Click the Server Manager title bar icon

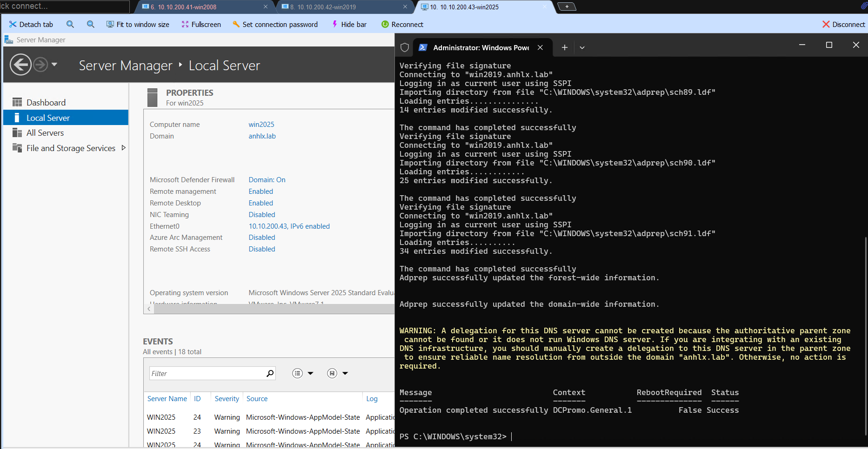pos(8,40)
